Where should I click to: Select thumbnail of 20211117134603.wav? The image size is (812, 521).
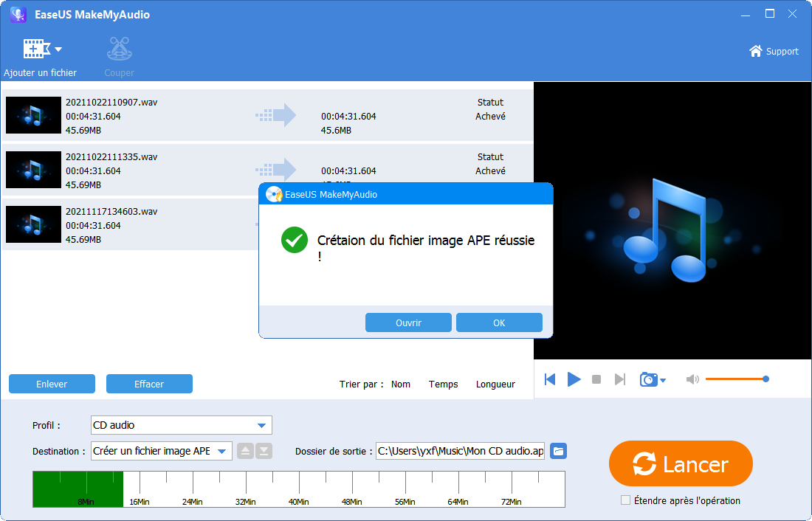point(34,224)
